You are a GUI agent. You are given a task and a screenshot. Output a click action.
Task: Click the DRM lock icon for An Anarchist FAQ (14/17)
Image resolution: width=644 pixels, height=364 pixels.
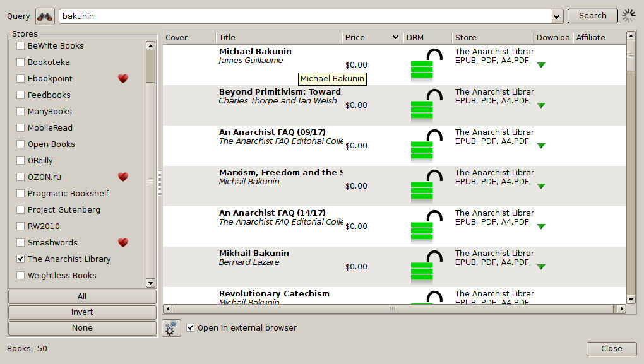[x=426, y=225]
